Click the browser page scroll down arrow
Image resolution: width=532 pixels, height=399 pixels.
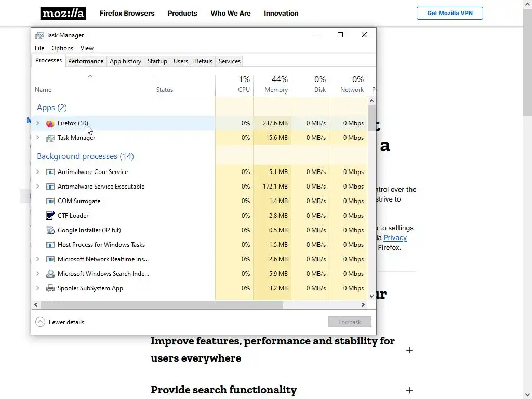(527, 395)
